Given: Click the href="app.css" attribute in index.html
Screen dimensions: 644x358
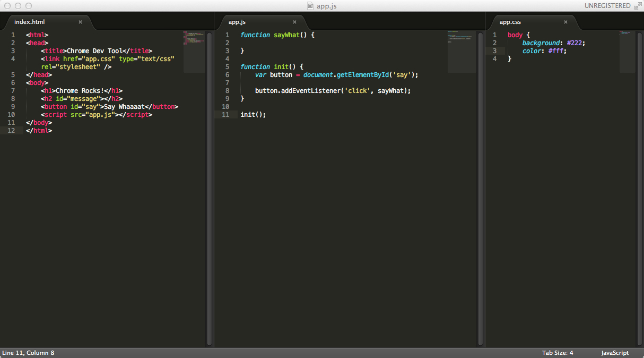Looking at the screenshot, I should pos(89,59).
